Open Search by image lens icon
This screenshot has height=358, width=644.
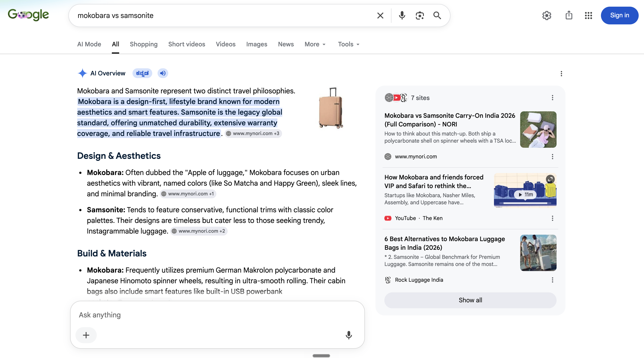(x=419, y=16)
